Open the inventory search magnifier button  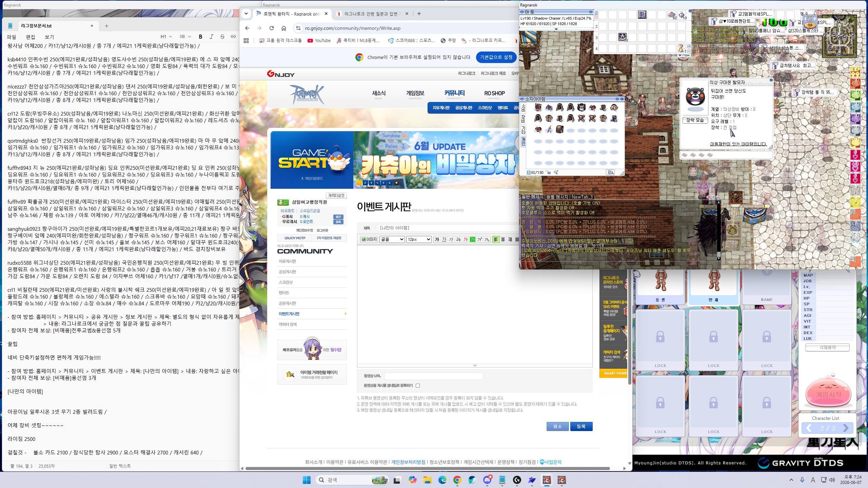click(x=610, y=172)
